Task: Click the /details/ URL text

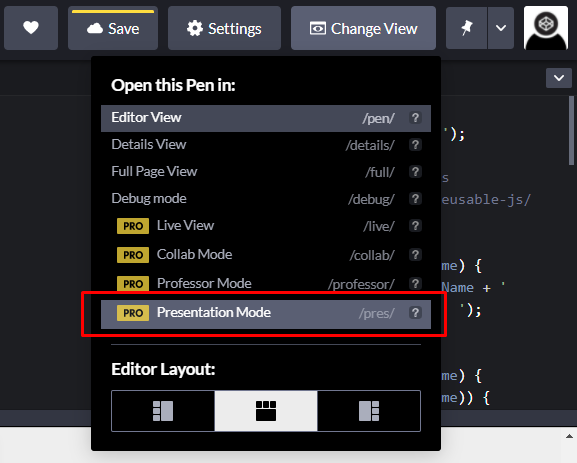Action: click(370, 145)
